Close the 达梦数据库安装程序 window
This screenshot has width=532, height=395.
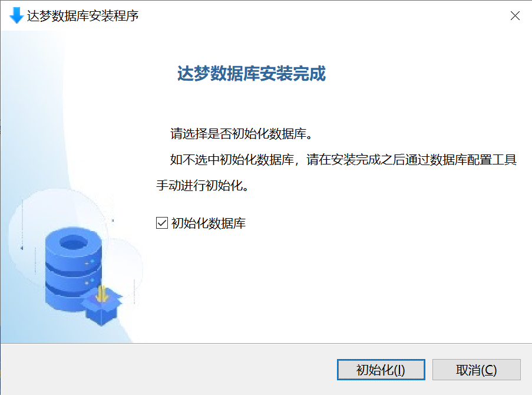(x=515, y=16)
